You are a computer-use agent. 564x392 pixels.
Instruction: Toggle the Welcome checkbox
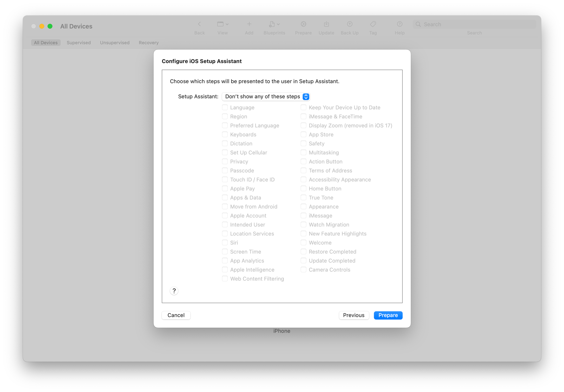tap(304, 242)
